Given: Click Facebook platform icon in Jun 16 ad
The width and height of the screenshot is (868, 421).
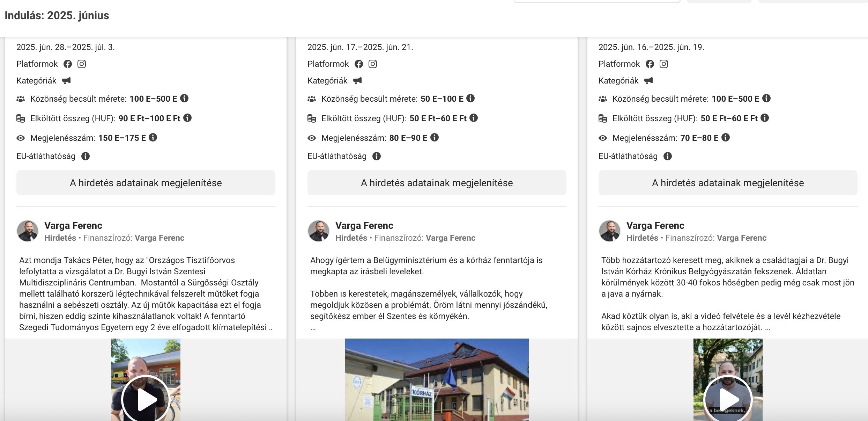Looking at the screenshot, I should pyautogui.click(x=650, y=64).
